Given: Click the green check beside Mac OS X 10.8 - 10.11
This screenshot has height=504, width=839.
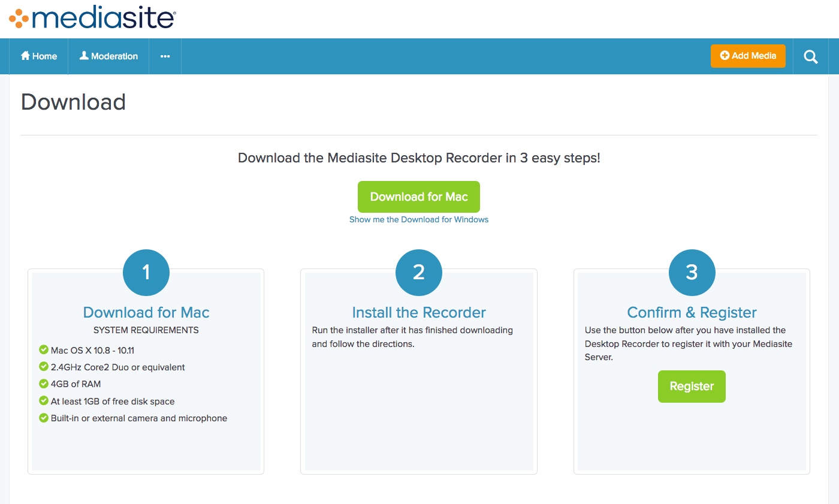Looking at the screenshot, I should [x=43, y=349].
